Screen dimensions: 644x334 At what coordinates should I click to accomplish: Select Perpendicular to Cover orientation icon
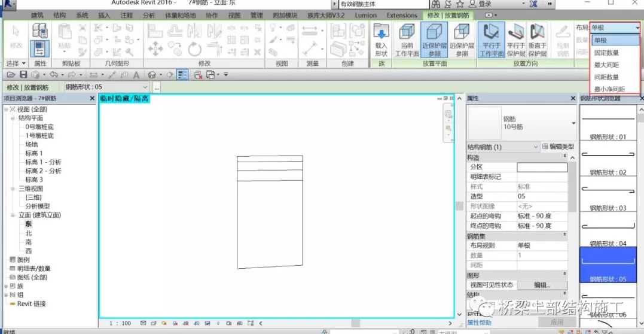point(538,40)
